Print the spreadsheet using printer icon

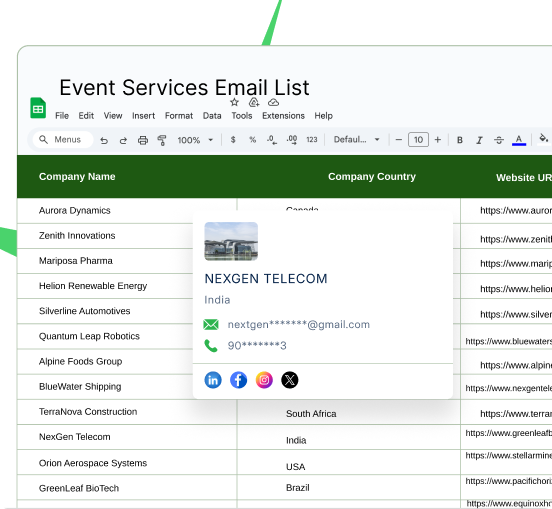[x=143, y=140]
